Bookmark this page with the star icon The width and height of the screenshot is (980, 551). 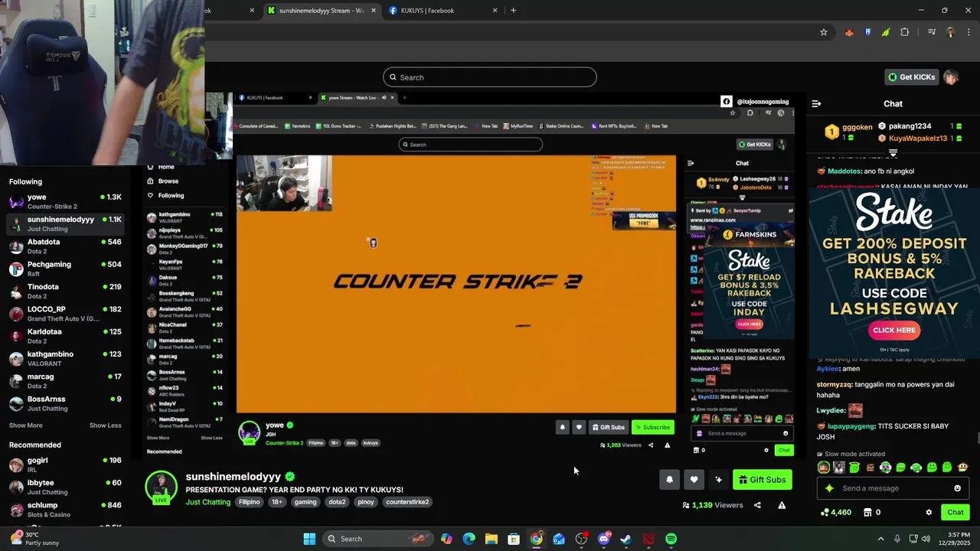(x=824, y=32)
